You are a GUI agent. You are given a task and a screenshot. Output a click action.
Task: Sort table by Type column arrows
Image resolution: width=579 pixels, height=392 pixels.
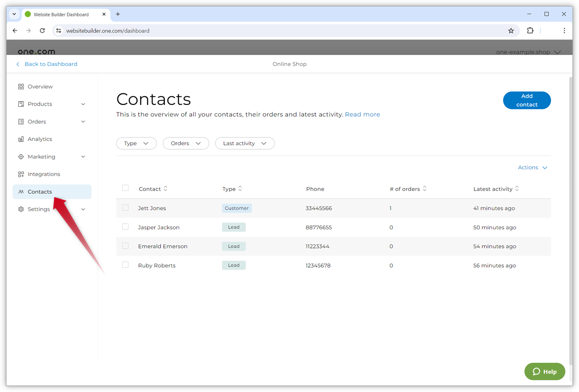pos(240,189)
